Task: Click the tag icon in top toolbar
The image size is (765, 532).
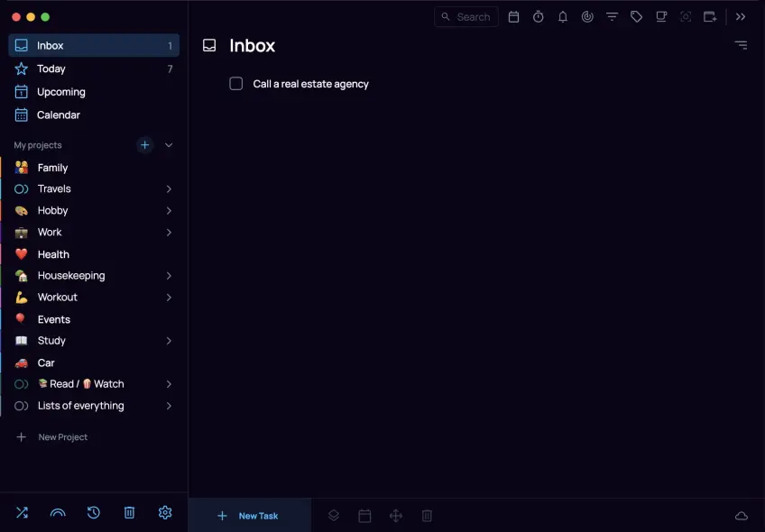Action: pos(637,17)
